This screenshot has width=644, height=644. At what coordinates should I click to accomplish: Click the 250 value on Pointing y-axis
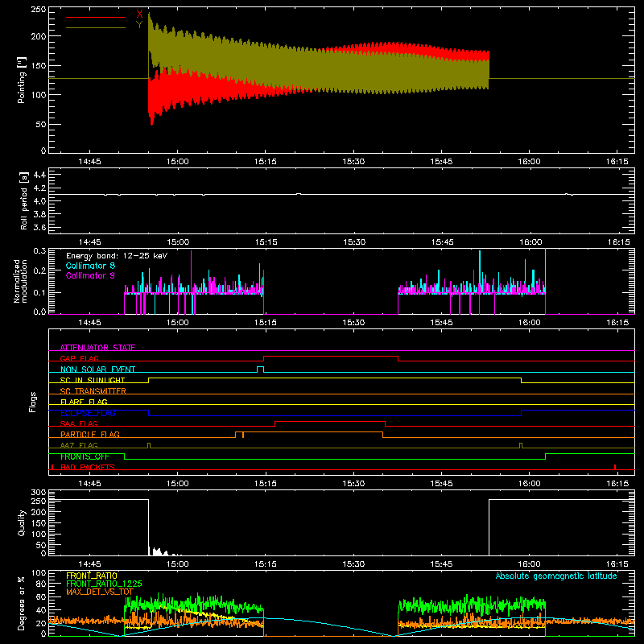click(x=38, y=10)
